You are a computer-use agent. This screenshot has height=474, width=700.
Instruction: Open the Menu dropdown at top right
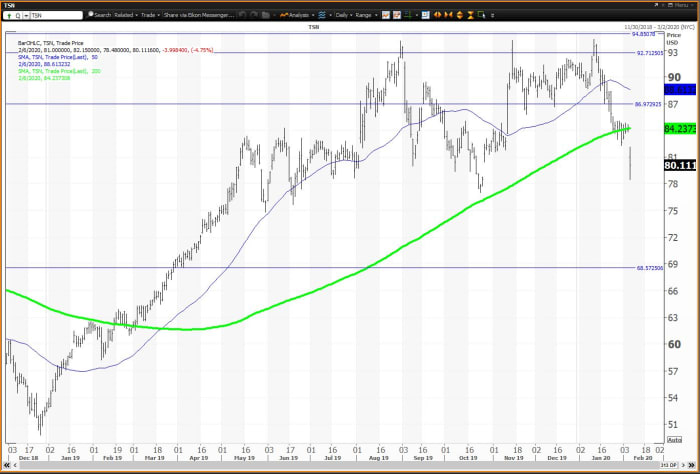(x=681, y=5)
